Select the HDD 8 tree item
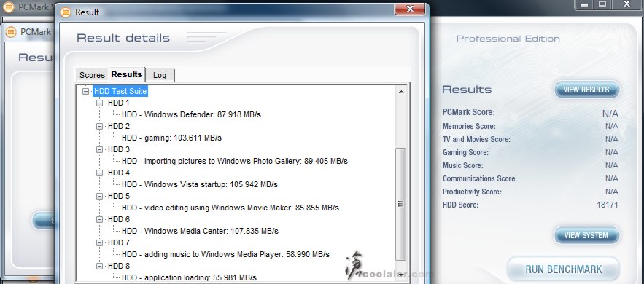The width and height of the screenshot is (644, 284). point(119,267)
